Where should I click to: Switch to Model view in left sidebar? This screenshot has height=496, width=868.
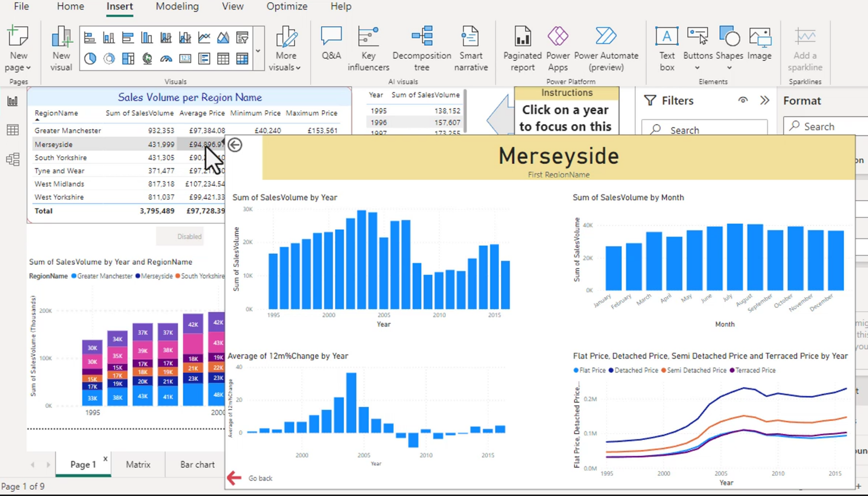coord(12,159)
